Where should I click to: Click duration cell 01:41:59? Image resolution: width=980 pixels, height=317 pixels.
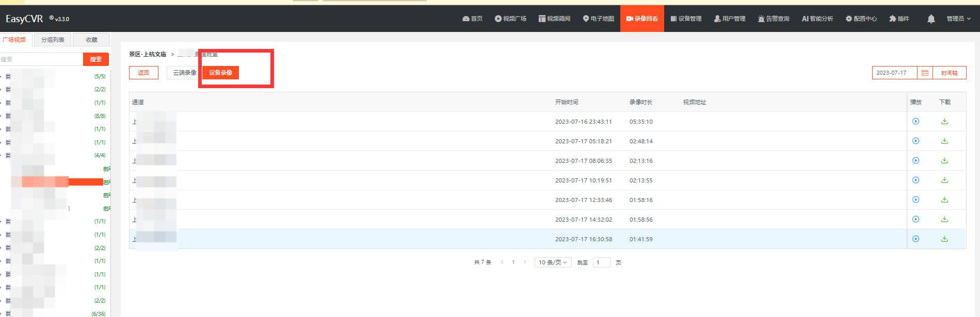point(641,239)
